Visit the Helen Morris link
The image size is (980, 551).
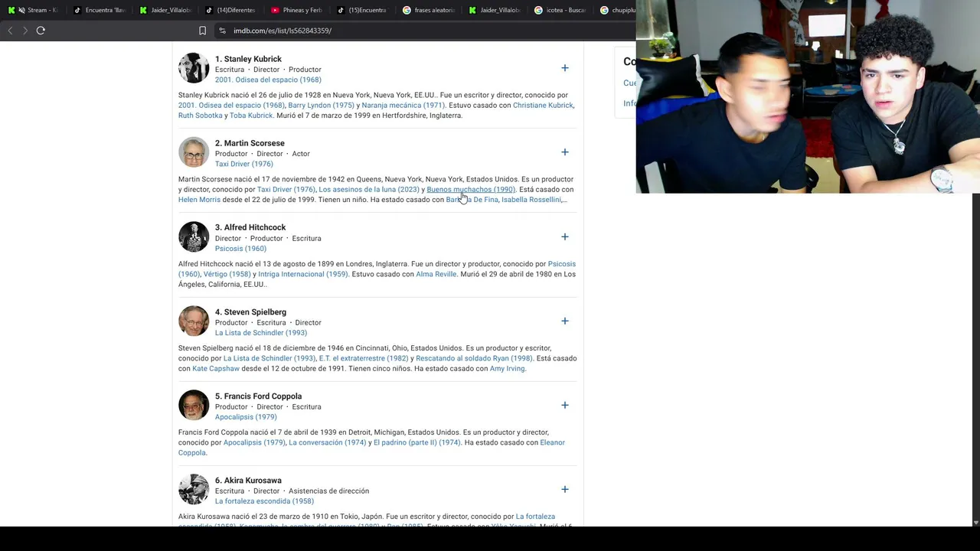199,200
